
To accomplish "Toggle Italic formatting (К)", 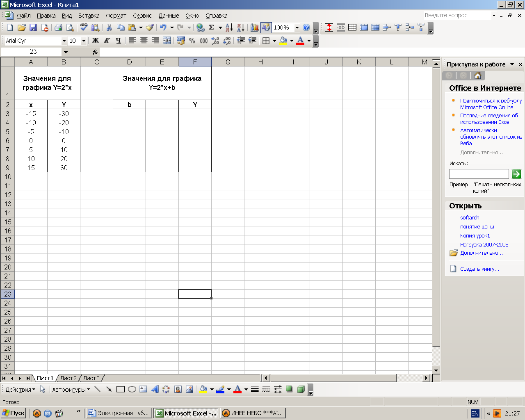I will click(x=107, y=41).
